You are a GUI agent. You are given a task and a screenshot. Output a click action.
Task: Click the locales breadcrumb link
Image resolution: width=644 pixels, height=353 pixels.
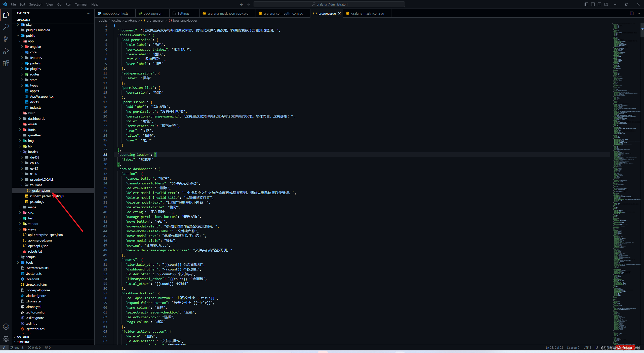(116, 20)
